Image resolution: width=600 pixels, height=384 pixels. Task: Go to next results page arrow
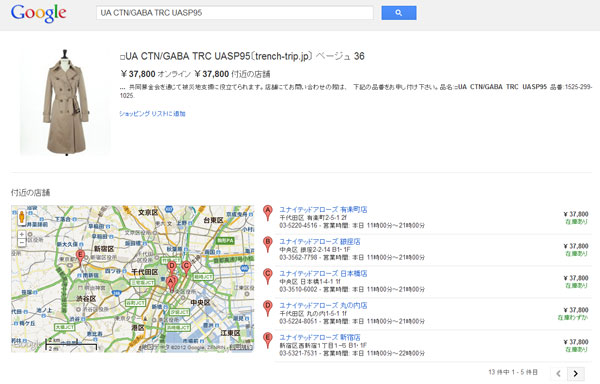575,373
